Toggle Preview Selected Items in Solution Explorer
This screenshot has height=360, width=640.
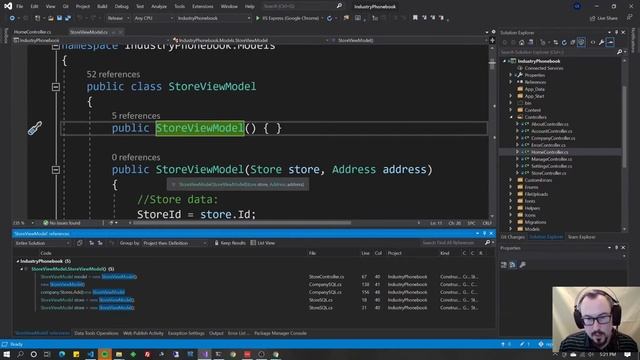(610, 42)
